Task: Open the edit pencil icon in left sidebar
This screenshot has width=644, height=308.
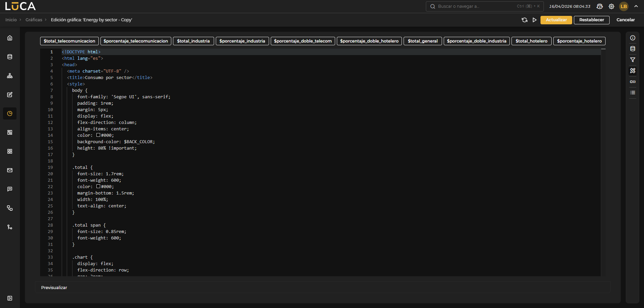Action: tap(10, 95)
